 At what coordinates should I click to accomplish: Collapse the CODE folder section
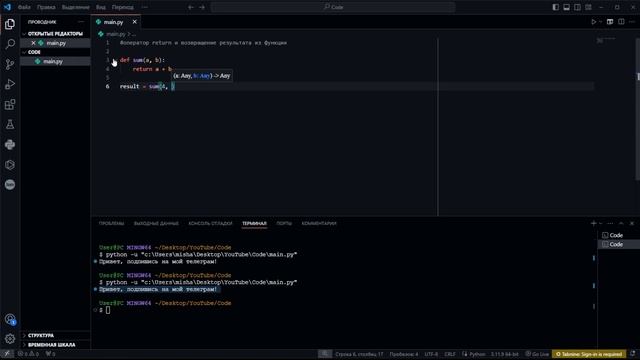(x=55, y=52)
